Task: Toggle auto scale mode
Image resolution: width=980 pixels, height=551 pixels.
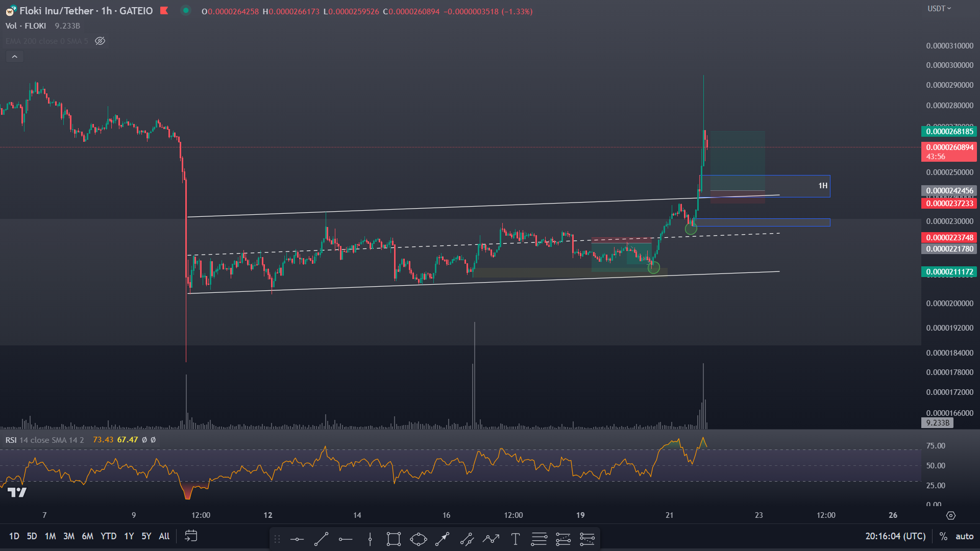Action: [964, 536]
